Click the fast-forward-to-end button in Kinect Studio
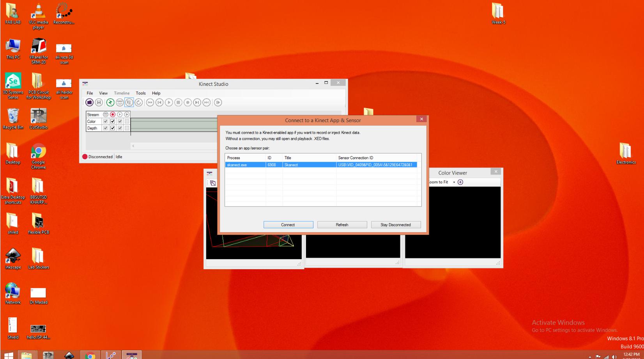This screenshot has width=644, height=359. click(207, 102)
